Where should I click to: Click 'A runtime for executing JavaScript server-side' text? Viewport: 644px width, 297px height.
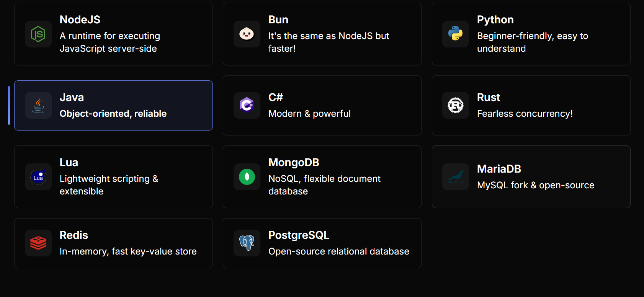point(110,42)
